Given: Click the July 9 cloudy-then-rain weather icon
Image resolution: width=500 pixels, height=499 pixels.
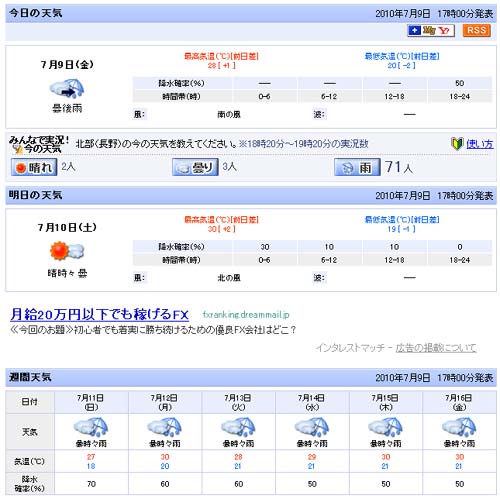Looking at the screenshot, I should (67, 88).
